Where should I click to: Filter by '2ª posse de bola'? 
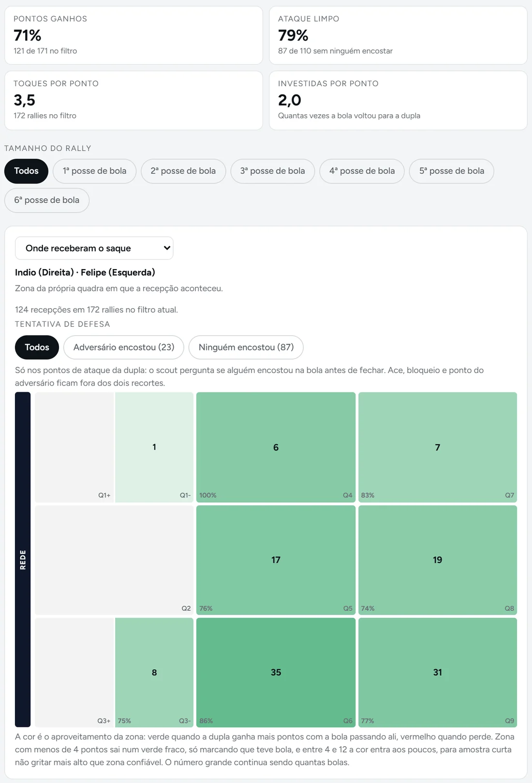point(183,171)
